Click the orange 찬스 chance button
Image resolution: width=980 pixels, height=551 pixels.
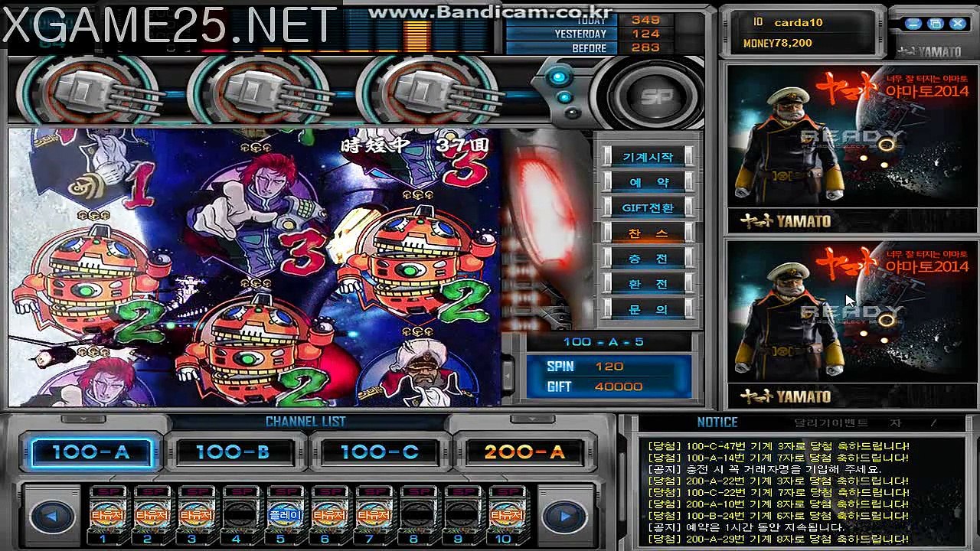pyautogui.click(x=648, y=233)
